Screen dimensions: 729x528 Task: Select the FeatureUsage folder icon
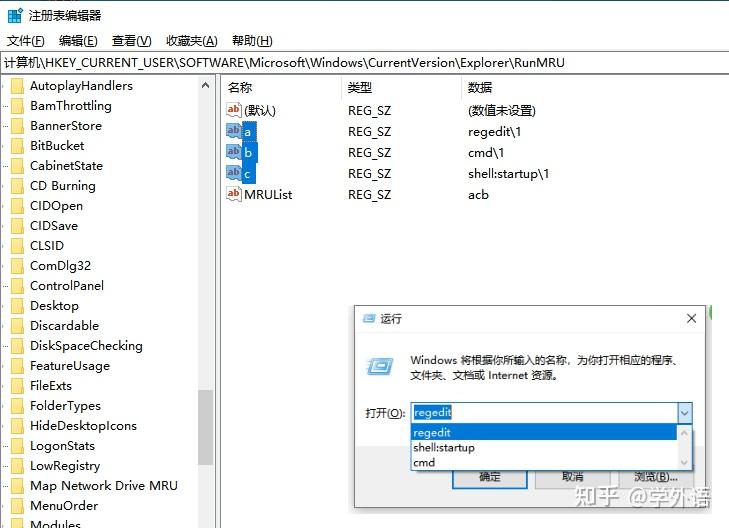click(x=17, y=366)
